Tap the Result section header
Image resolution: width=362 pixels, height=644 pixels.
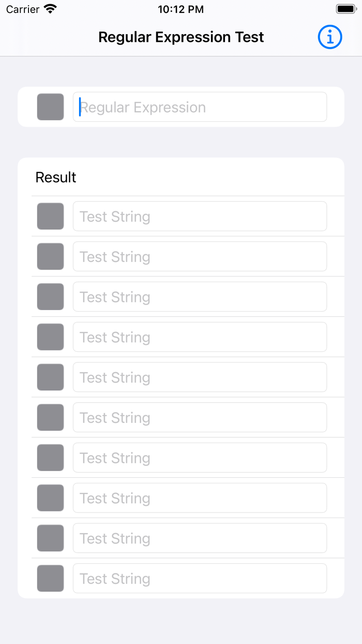coord(55,178)
